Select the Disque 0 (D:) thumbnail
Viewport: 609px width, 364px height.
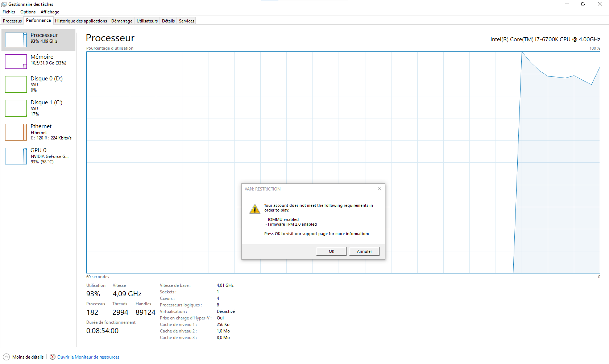(x=16, y=84)
